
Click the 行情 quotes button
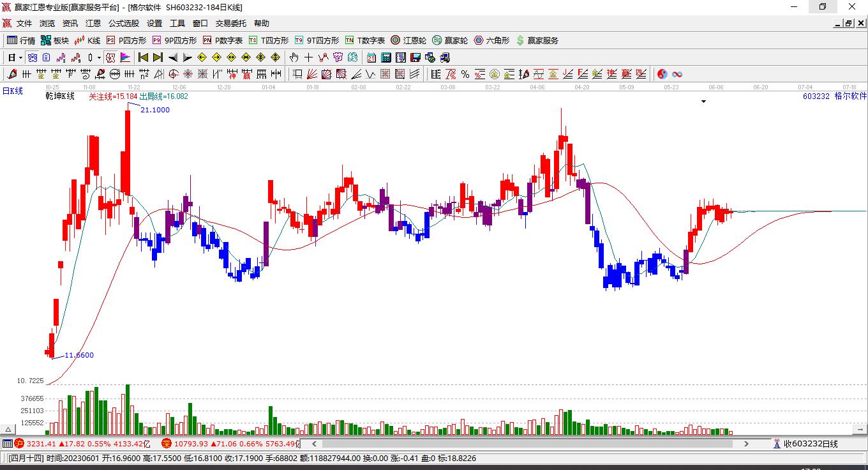21,40
